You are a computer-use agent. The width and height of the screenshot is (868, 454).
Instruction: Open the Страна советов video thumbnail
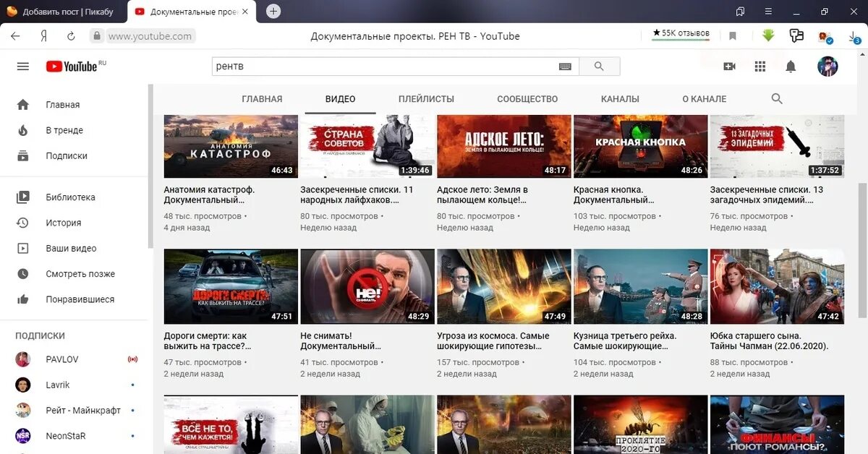click(367, 147)
